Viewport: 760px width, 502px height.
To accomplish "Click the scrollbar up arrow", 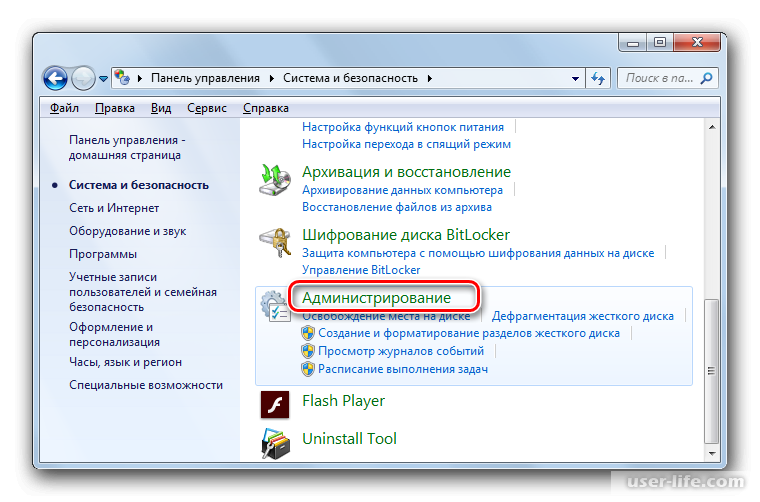I will click(712, 127).
